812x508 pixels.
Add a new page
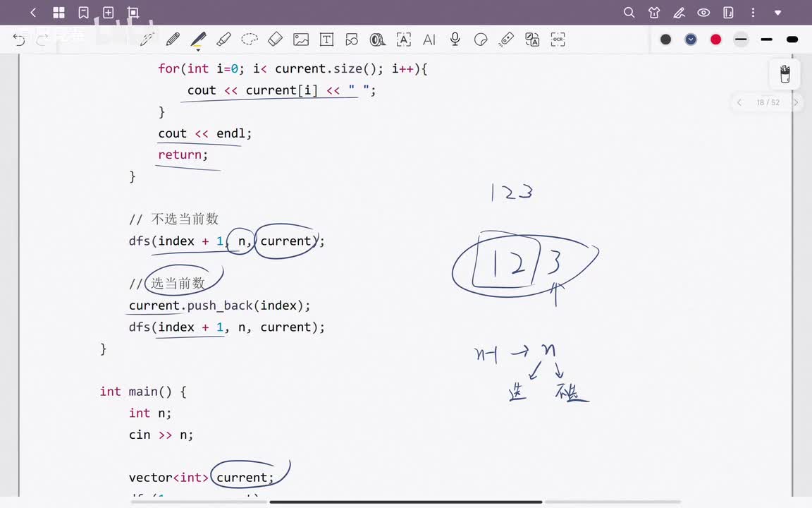point(109,13)
